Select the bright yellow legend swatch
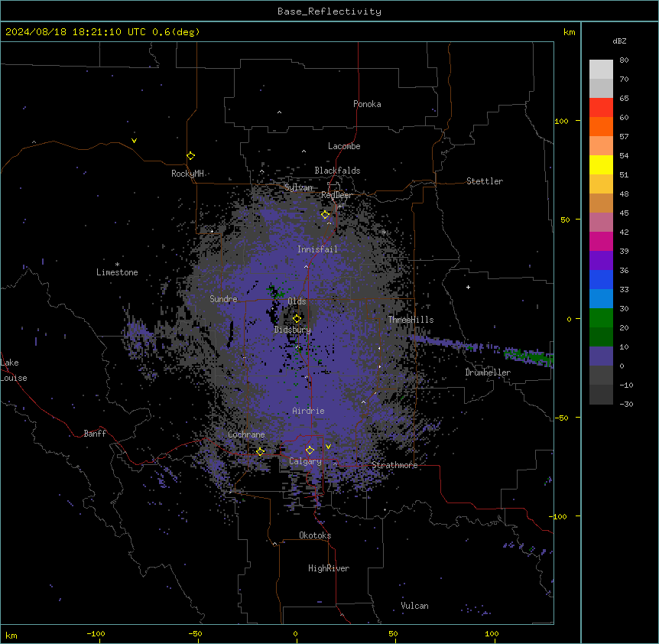Screen dimensions: 659x644 601,164
